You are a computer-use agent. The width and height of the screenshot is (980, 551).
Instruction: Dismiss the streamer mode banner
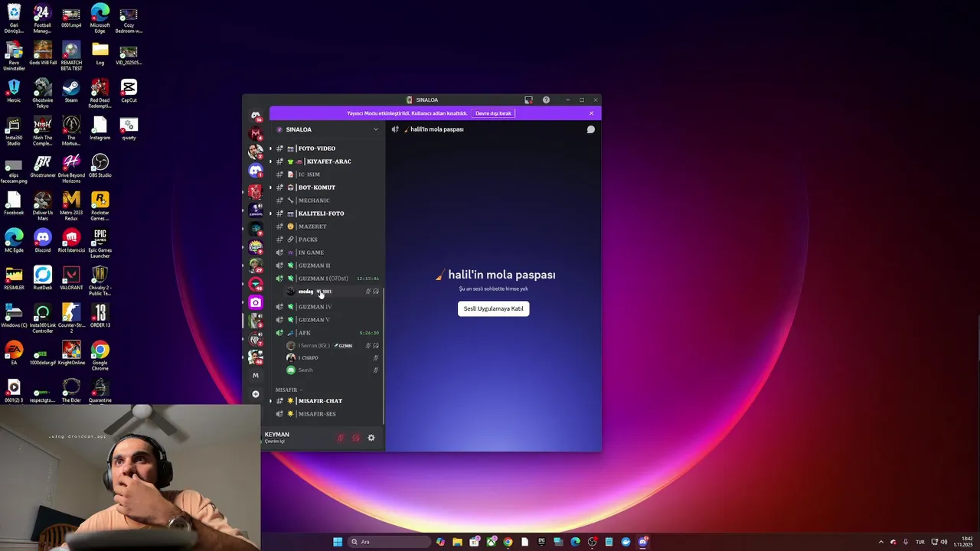pos(591,113)
